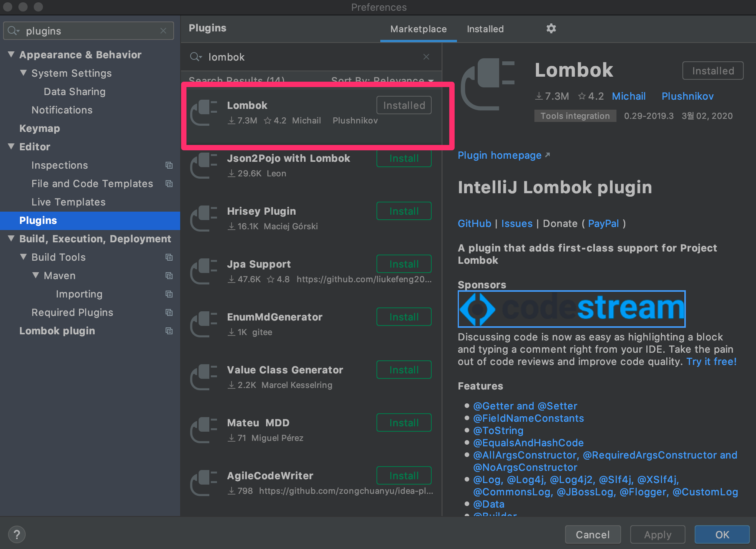Open the Plugin homepage link
756x549 pixels.
(500, 155)
